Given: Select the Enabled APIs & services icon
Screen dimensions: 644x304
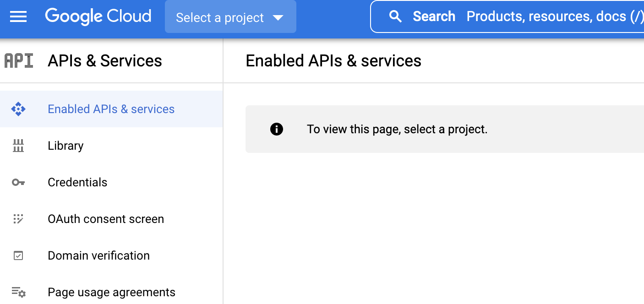Looking at the screenshot, I should tap(18, 109).
